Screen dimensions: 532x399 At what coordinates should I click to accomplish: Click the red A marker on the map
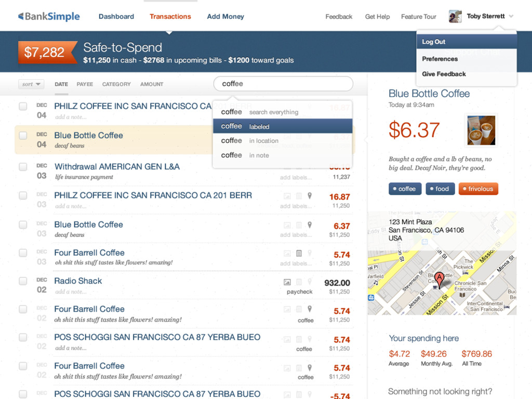(440, 280)
